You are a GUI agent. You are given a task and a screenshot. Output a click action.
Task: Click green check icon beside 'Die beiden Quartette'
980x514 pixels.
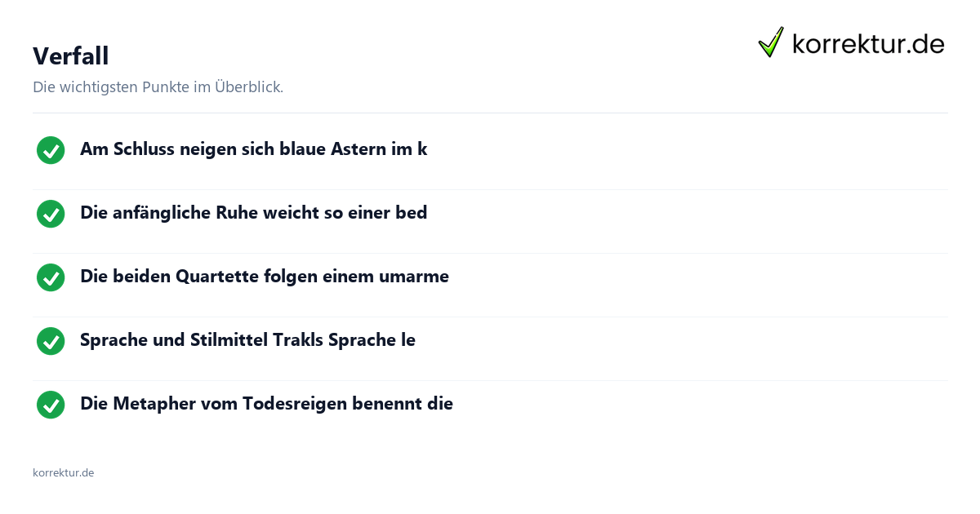tap(51, 277)
